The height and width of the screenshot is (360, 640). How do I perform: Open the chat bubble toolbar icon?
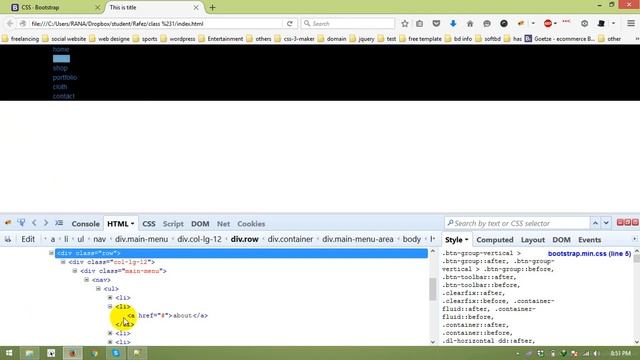[487, 24]
